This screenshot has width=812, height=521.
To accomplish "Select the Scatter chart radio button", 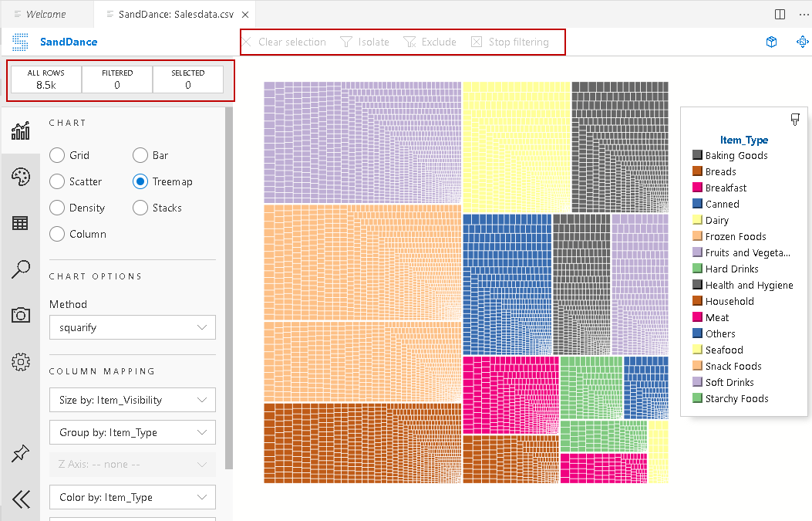I will pyautogui.click(x=57, y=181).
